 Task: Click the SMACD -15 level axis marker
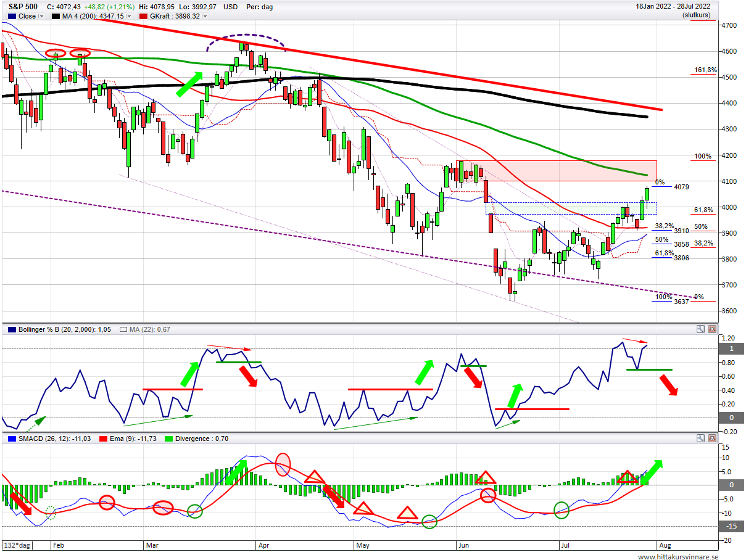(732, 526)
